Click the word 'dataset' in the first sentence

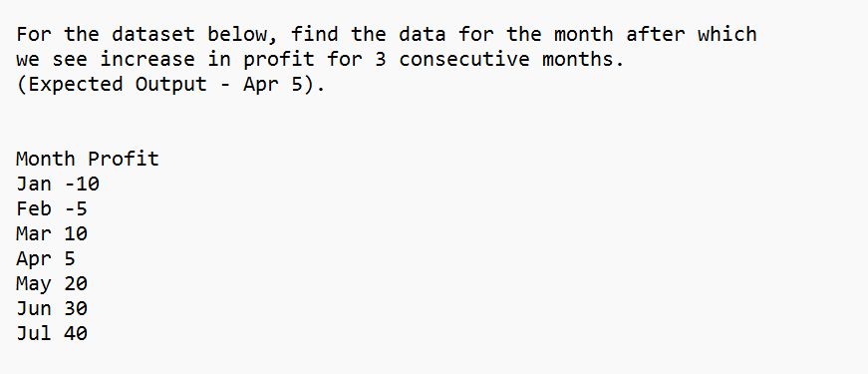point(152,34)
